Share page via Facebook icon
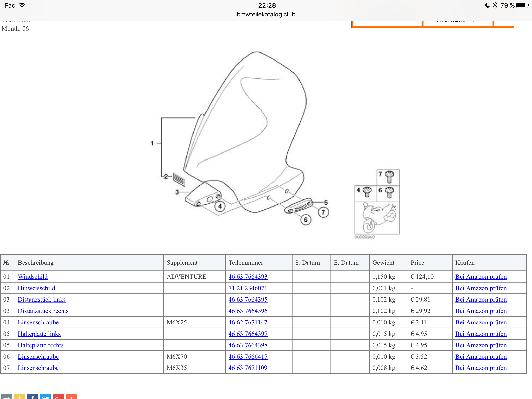This screenshot has width=532, height=399. pyautogui.click(x=32, y=397)
